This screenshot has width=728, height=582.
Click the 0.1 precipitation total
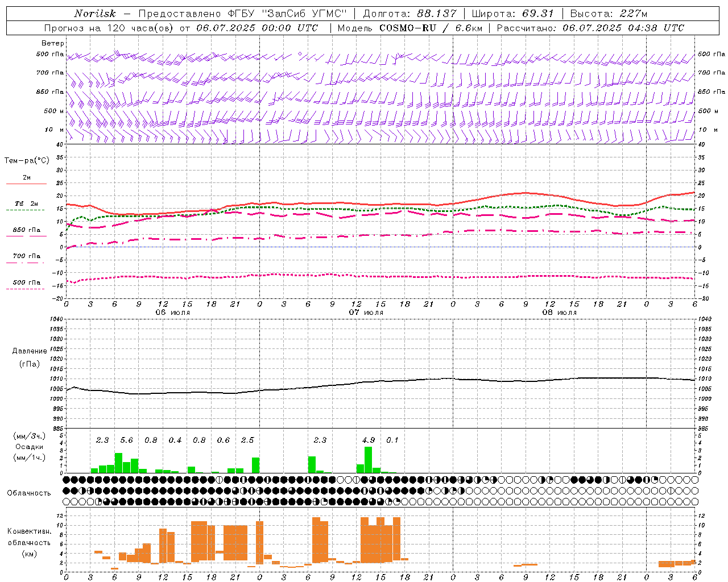point(392,440)
